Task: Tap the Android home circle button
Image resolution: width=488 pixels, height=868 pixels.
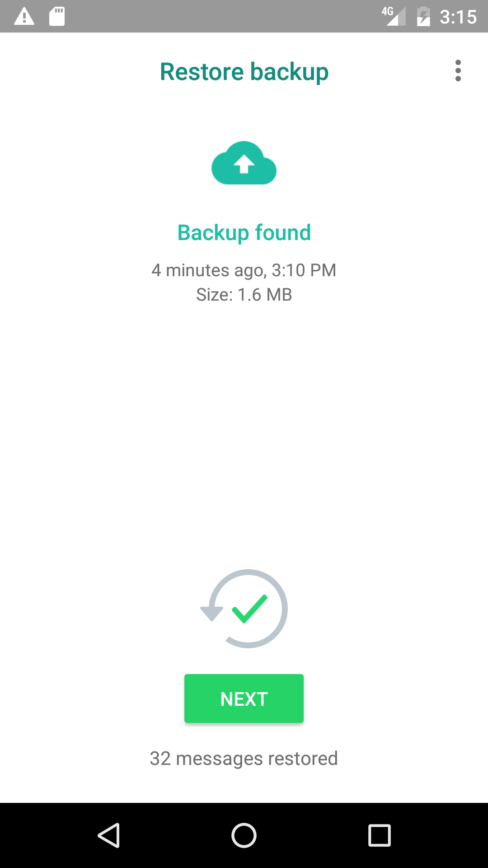Action: pos(244,835)
